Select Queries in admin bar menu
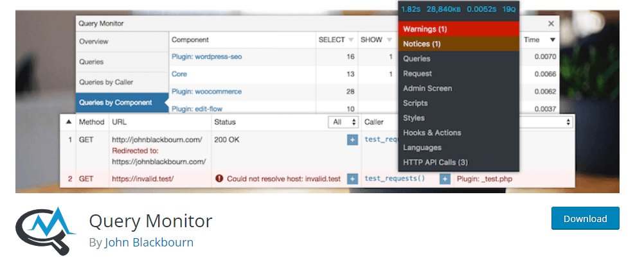Screen dimensions: 644x267 [x=459, y=58]
